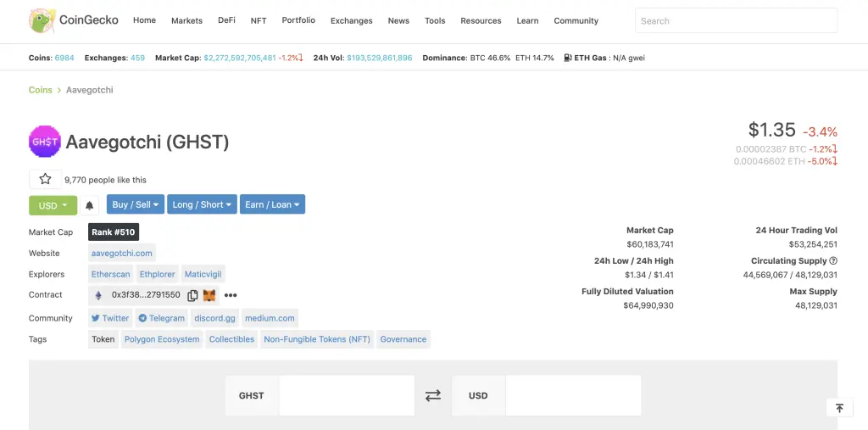Click the Token tag
This screenshot has height=430, width=868.
(103, 339)
